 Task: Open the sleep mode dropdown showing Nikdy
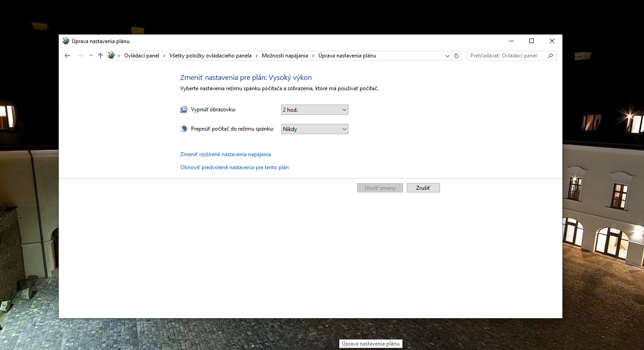[314, 129]
